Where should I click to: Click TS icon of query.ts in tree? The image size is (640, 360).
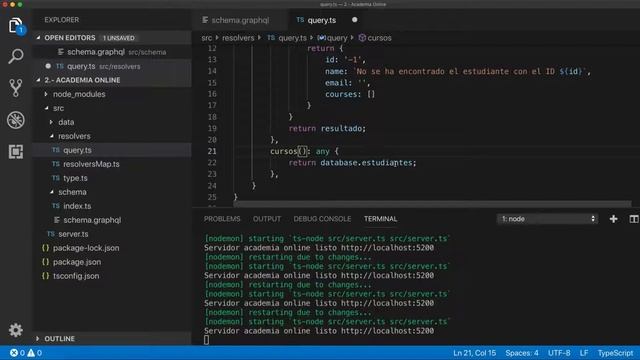(56, 150)
